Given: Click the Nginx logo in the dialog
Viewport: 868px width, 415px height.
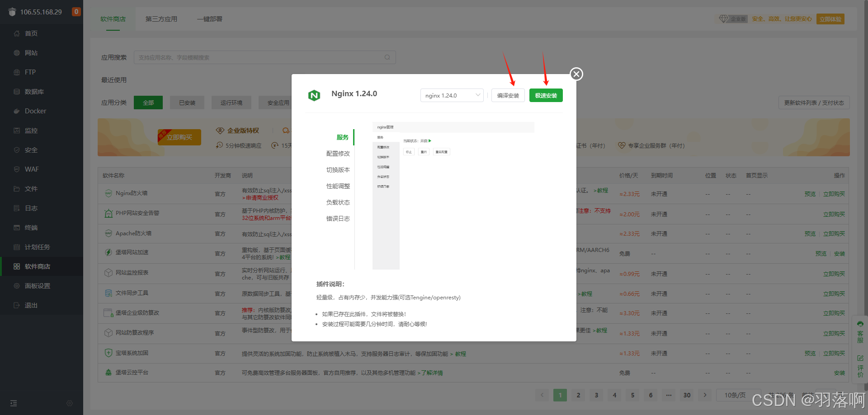Looking at the screenshot, I should [x=314, y=95].
